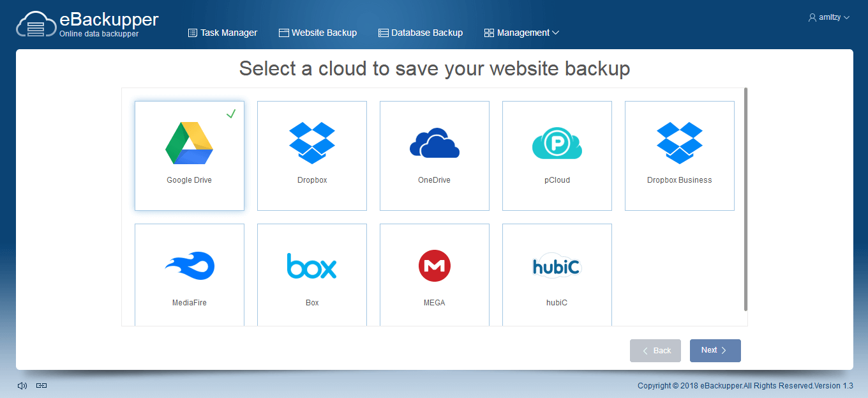868x398 pixels.
Task: Click the MEGA label text
Action: (435, 303)
